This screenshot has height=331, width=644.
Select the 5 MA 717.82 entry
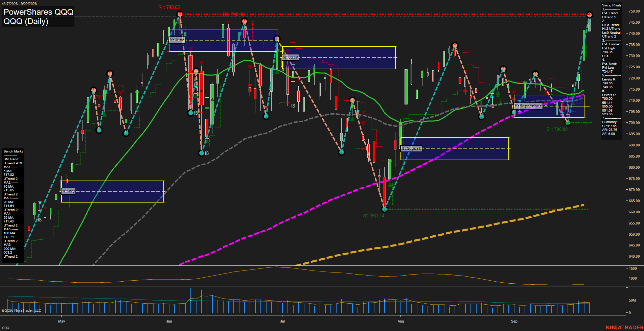(9, 173)
